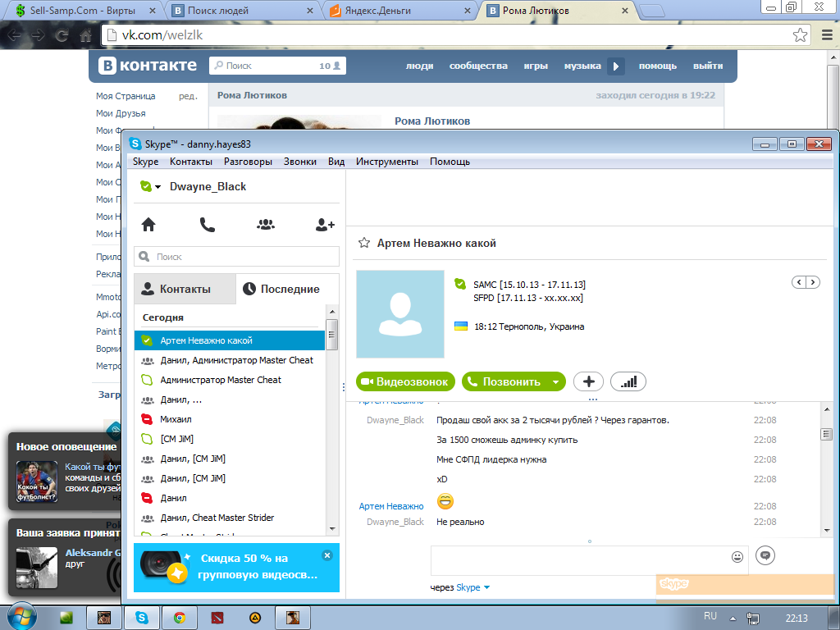Image resolution: width=840 pixels, height=630 pixels.
Task: Click the Позвонить button
Action: coord(505,381)
